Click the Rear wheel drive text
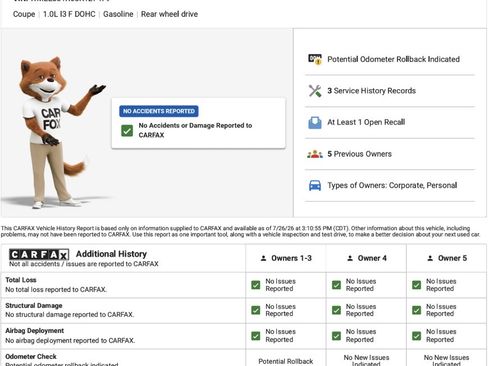The width and height of the screenshot is (488, 366). 169,14
